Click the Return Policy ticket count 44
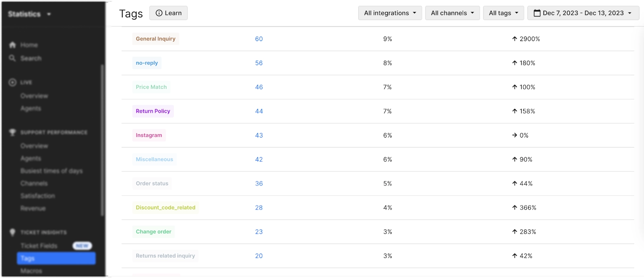 259,111
